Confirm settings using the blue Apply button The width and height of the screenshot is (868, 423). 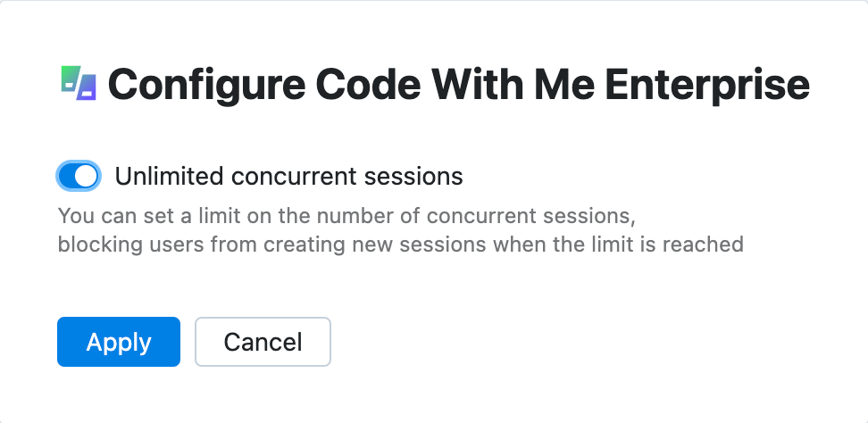tap(119, 342)
